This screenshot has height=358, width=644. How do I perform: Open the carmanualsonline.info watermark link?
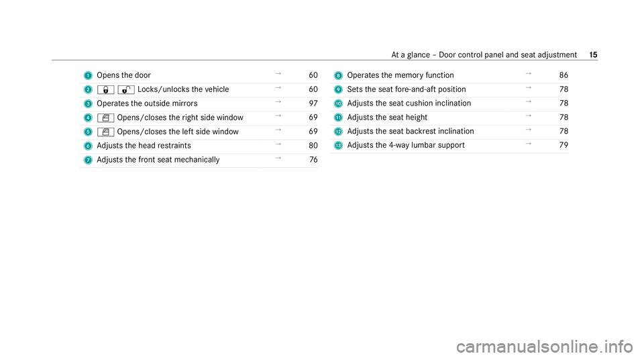545,347
